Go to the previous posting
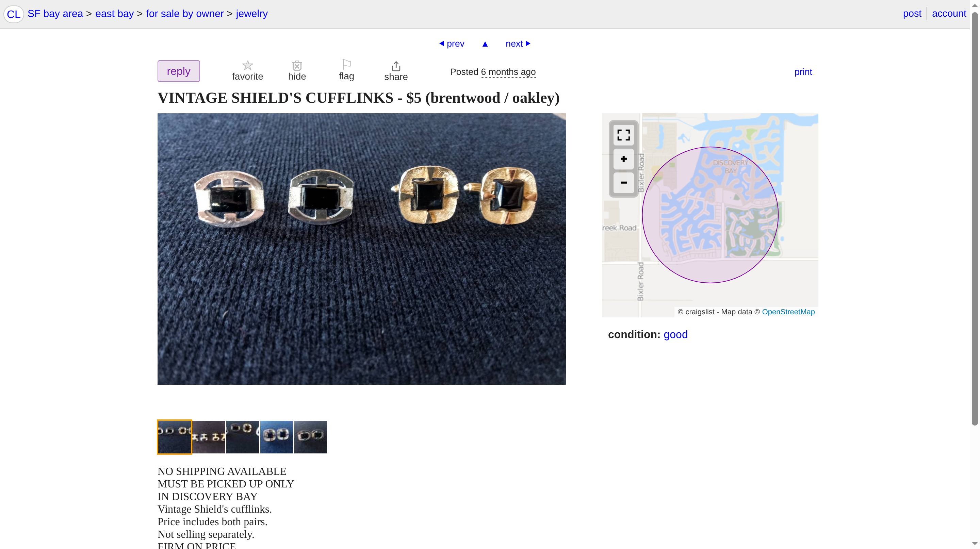This screenshot has height=549, width=980. tap(452, 44)
